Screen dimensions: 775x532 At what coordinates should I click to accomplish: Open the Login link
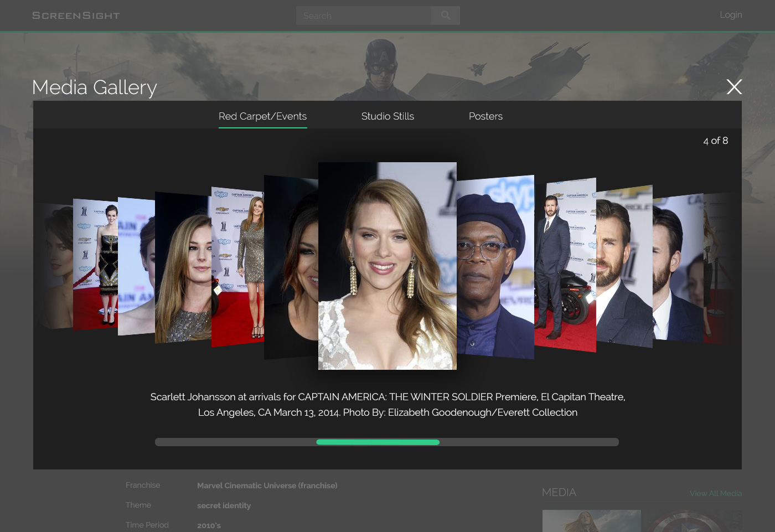pyautogui.click(x=731, y=15)
